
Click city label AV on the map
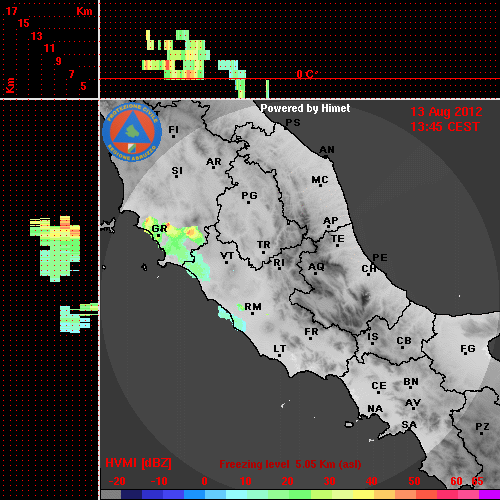tap(413, 403)
